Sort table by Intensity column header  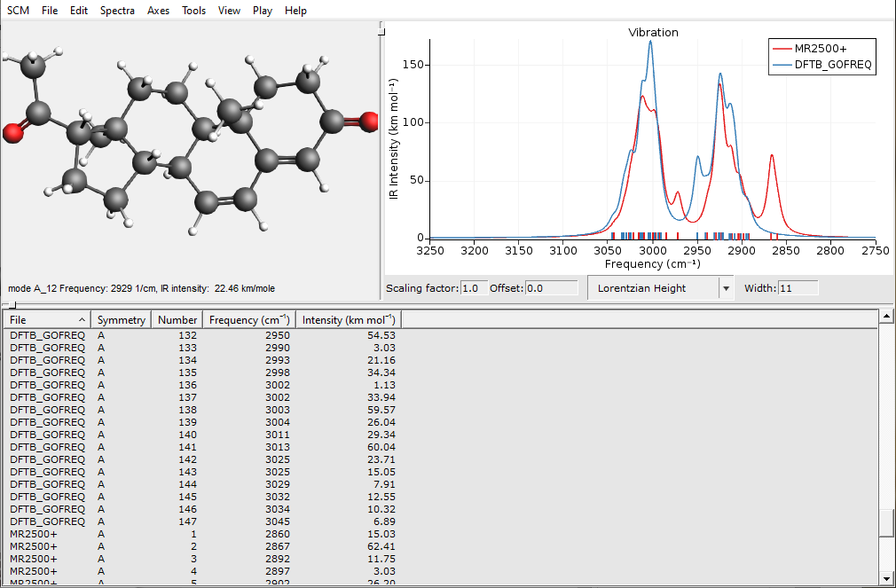(349, 320)
